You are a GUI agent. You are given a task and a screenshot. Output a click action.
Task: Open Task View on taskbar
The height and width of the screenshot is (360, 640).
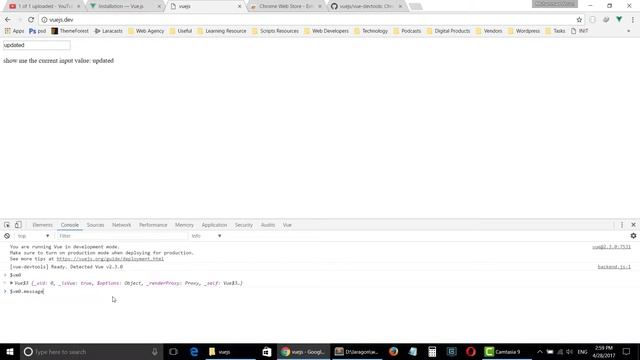[173, 352]
